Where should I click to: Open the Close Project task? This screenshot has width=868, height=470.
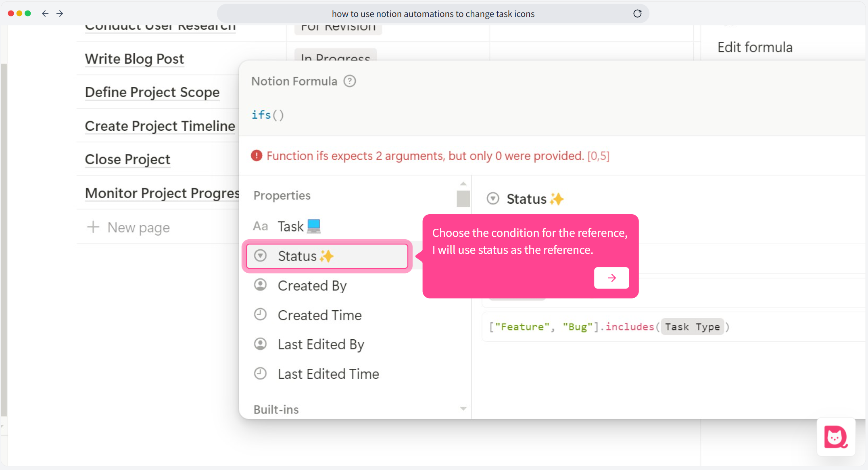click(x=127, y=159)
